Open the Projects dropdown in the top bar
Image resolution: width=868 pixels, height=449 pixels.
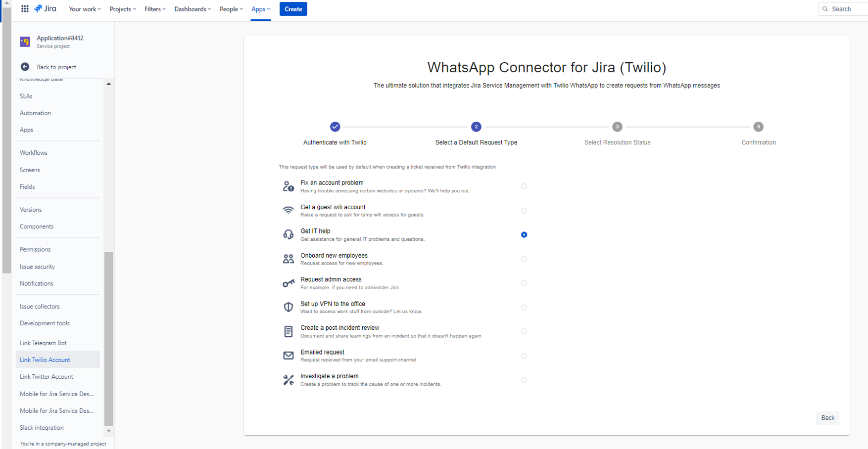(123, 9)
